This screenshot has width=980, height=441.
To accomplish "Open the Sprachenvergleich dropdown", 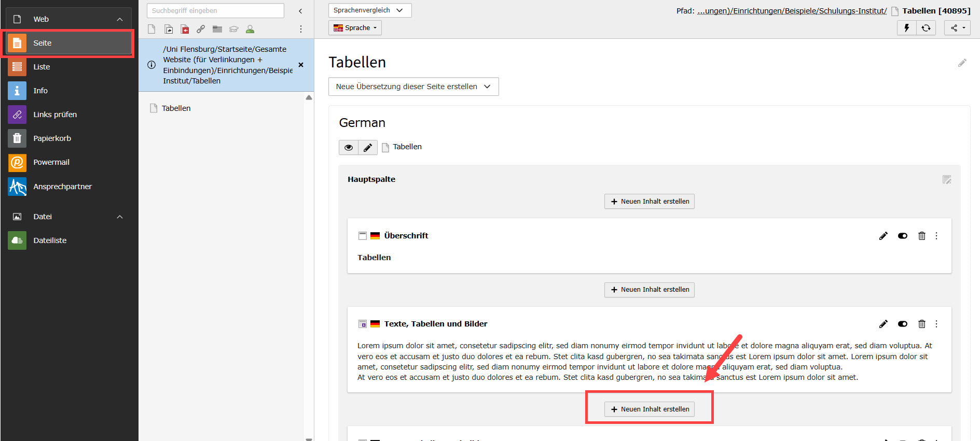I will (369, 10).
